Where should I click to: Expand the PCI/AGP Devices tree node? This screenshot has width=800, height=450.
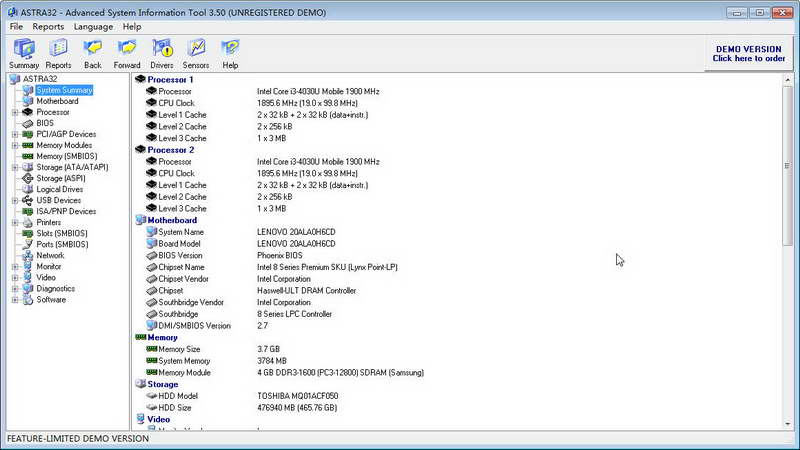point(15,134)
